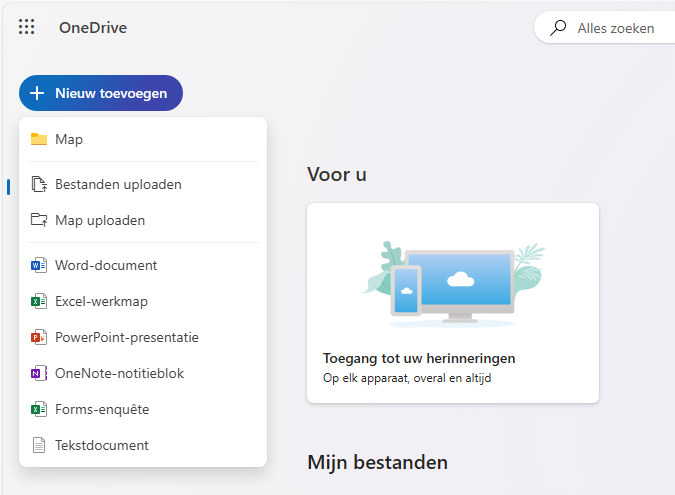Open the Toegang tot uw herinneringen card
This screenshot has height=495, width=675.
click(453, 303)
